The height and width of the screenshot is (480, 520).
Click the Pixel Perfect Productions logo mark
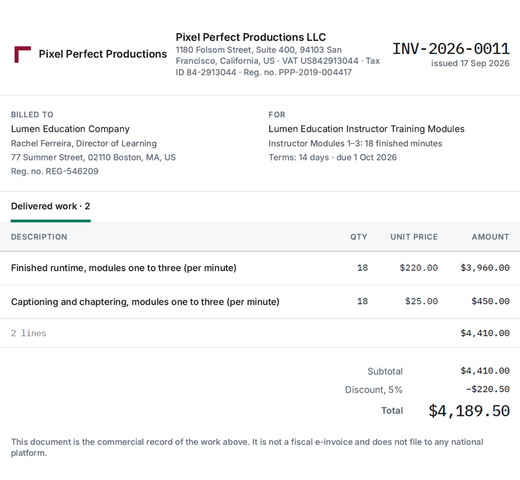click(23, 54)
